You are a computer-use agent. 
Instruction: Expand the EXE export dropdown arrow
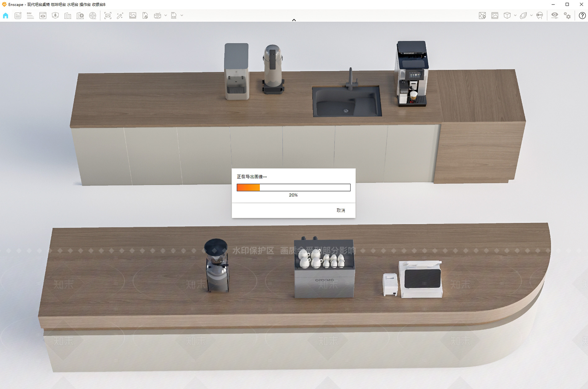182,15
